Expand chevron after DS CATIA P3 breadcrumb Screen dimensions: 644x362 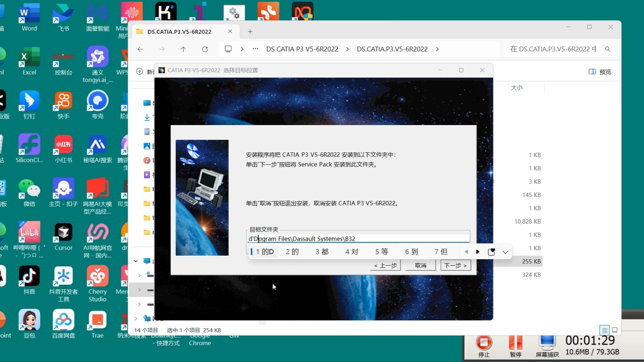click(x=347, y=49)
